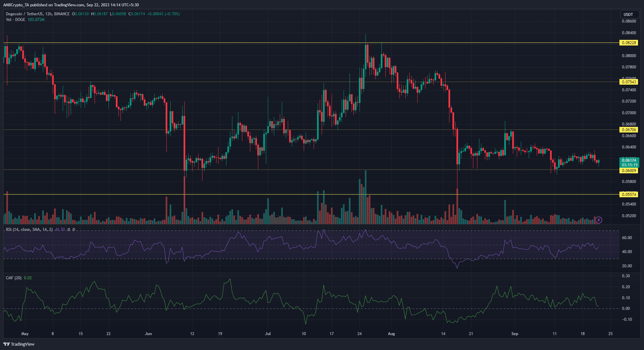Click the TradingView logo at bottom left
The width and height of the screenshot is (644, 350).
[19, 344]
